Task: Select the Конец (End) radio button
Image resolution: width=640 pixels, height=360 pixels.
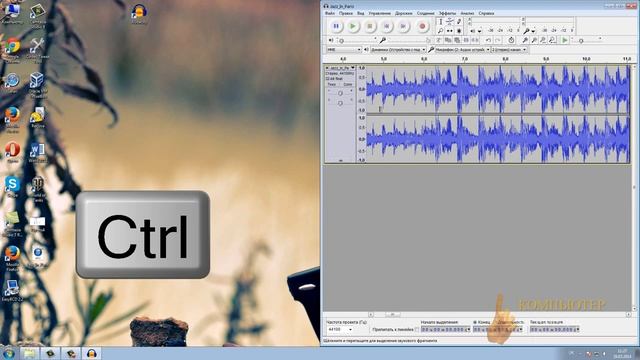Action: click(475, 322)
